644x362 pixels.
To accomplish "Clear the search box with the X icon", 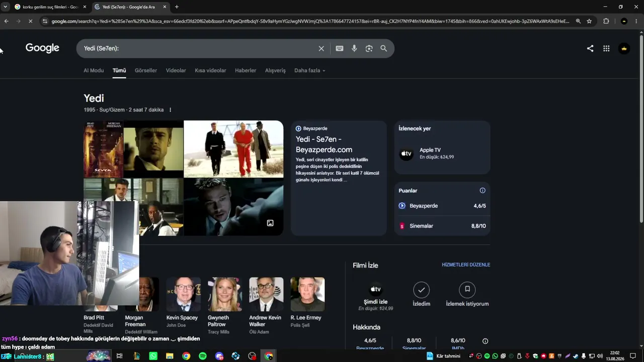I will (x=321, y=48).
